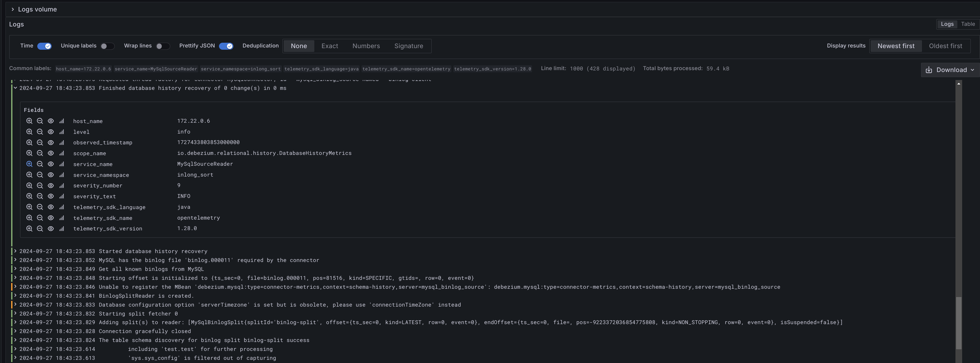980x363 pixels.
Task: Select Numbers deduplication mode
Action: click(x=366, y=46)
